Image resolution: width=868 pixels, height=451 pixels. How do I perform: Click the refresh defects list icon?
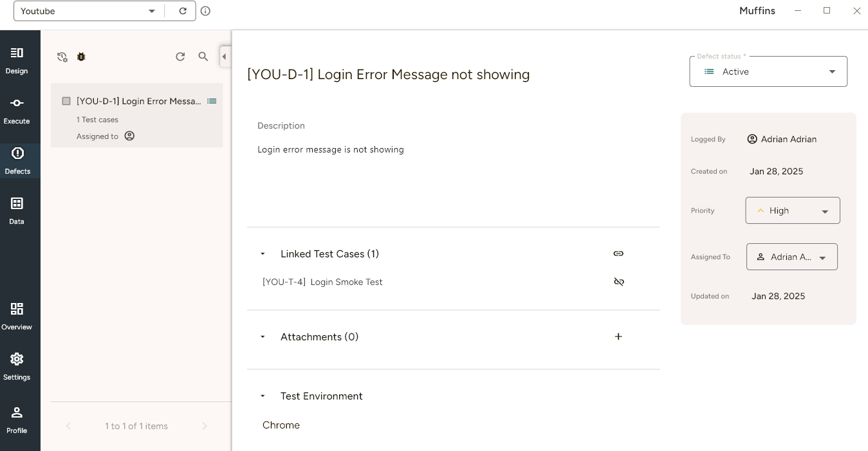point(180,57)
